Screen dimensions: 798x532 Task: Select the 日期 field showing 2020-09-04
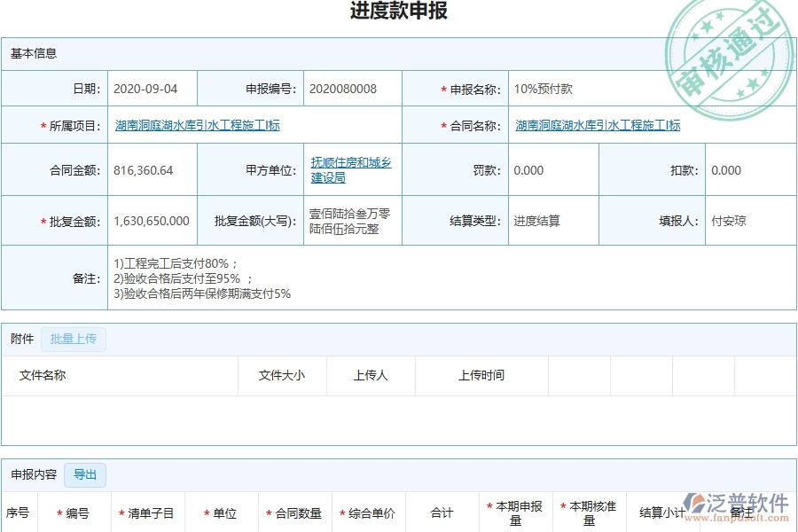(x=152, y=90)
